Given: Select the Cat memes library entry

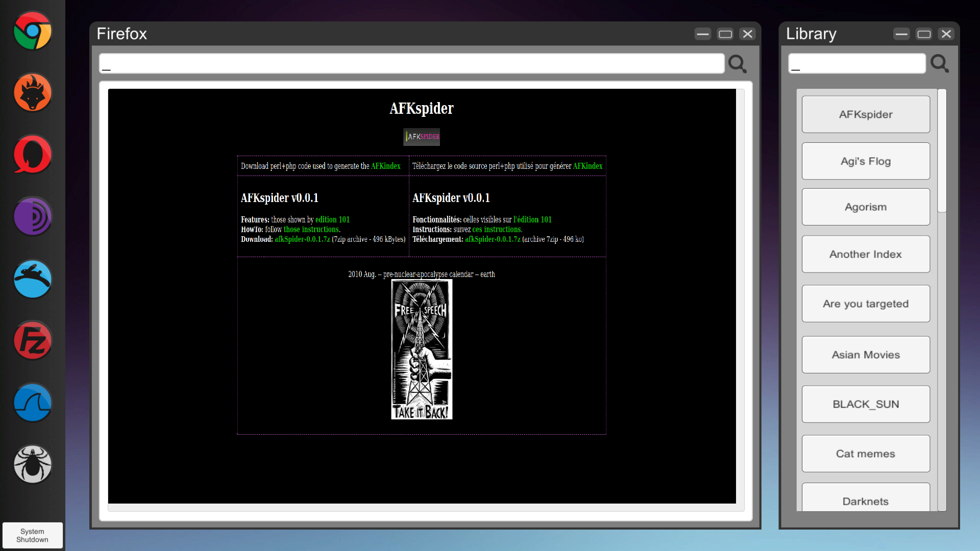Looking at the screenshot, I should 866,454.
